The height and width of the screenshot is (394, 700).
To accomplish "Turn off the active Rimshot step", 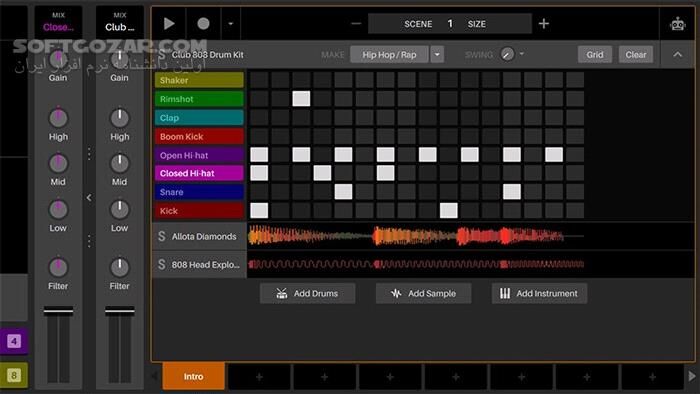I will [x=301, y=99].
